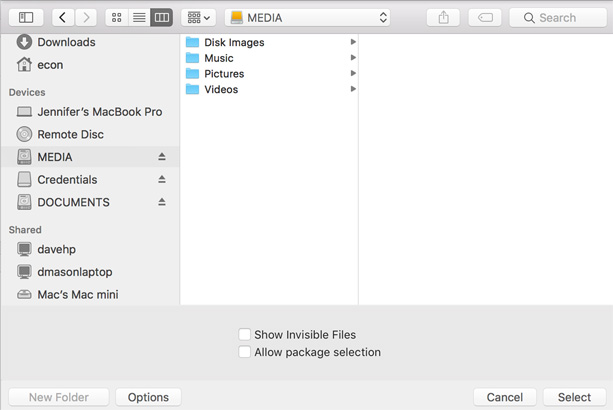Click the magnifying glass search icon
The image size is (613, 410).
(529, 18)
